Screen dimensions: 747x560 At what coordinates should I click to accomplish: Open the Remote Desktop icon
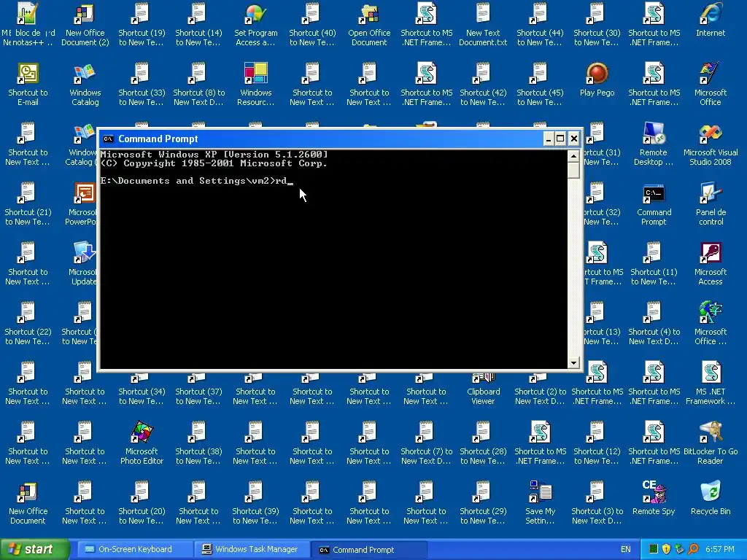point(654,144)
